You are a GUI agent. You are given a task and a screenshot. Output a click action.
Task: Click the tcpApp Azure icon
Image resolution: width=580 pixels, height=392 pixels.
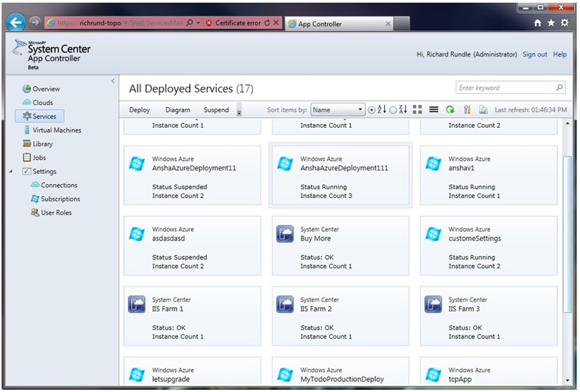tap(433, 375)
